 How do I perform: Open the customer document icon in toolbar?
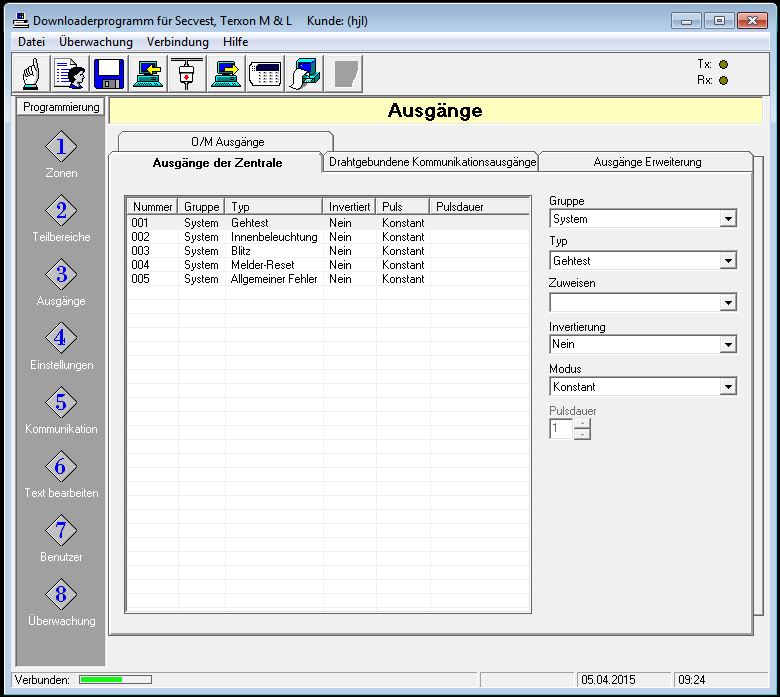[70, 74]
